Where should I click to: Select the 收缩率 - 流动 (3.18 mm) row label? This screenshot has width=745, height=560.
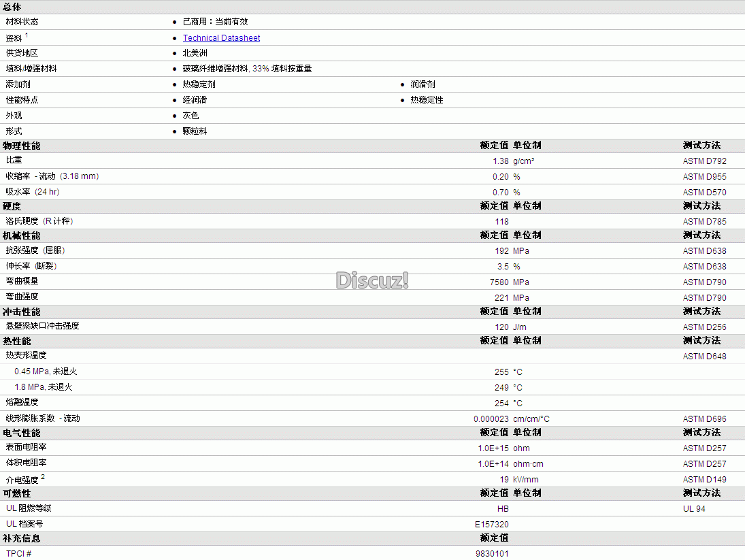point(52,176)
